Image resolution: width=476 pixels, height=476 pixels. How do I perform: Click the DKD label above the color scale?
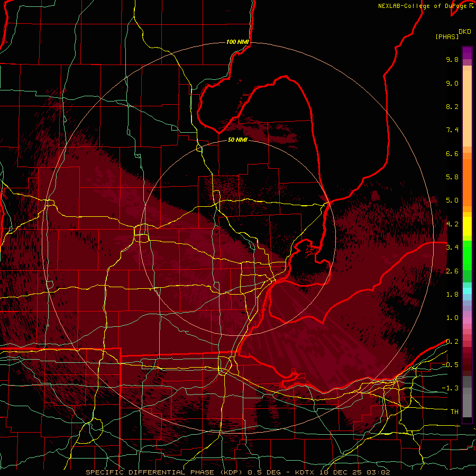pyautogui.click(x=465, y=32)
